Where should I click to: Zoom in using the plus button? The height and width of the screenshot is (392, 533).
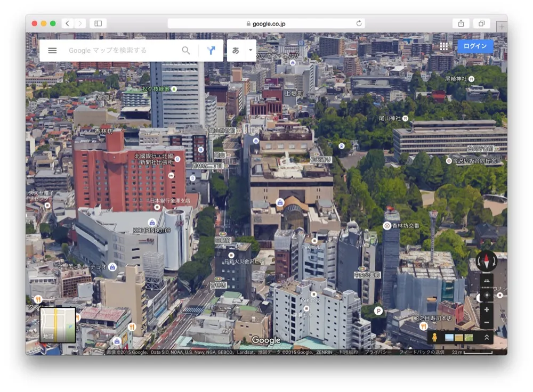[486, 308]
